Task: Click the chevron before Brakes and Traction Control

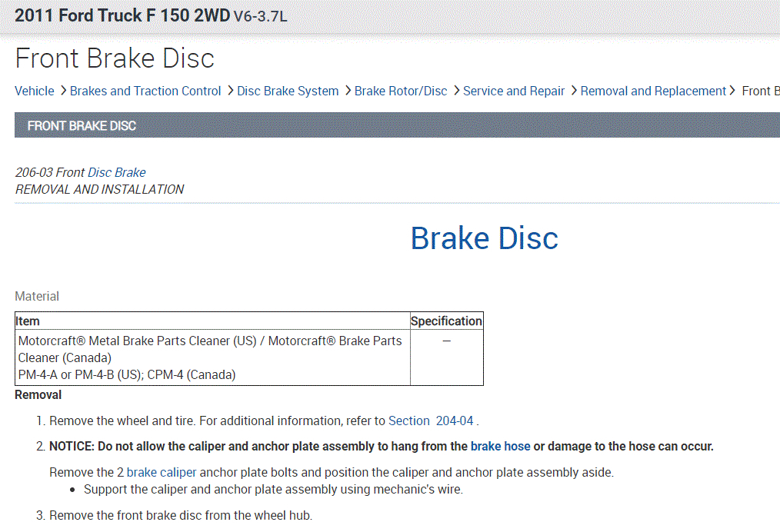Action: tap(62, 91)
